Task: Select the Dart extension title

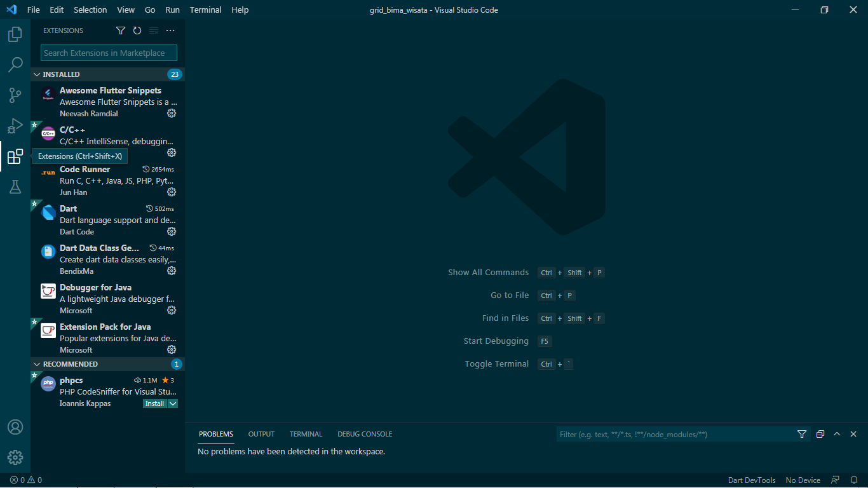Action: click(68, 208)
